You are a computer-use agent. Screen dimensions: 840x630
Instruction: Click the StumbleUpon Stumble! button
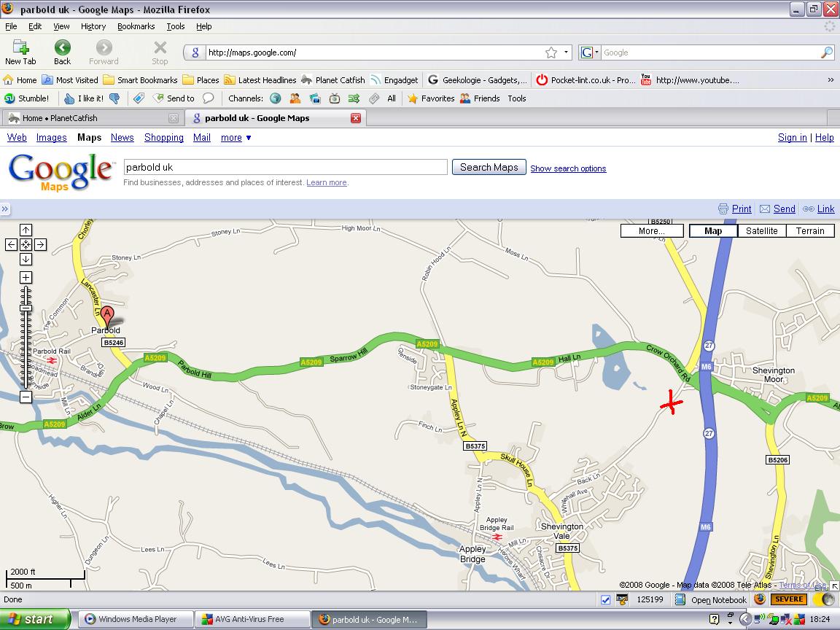[26, 98]
